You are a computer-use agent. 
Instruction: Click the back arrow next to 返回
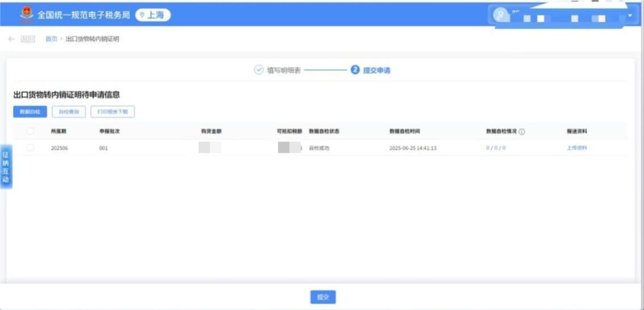tap(11, 39)
